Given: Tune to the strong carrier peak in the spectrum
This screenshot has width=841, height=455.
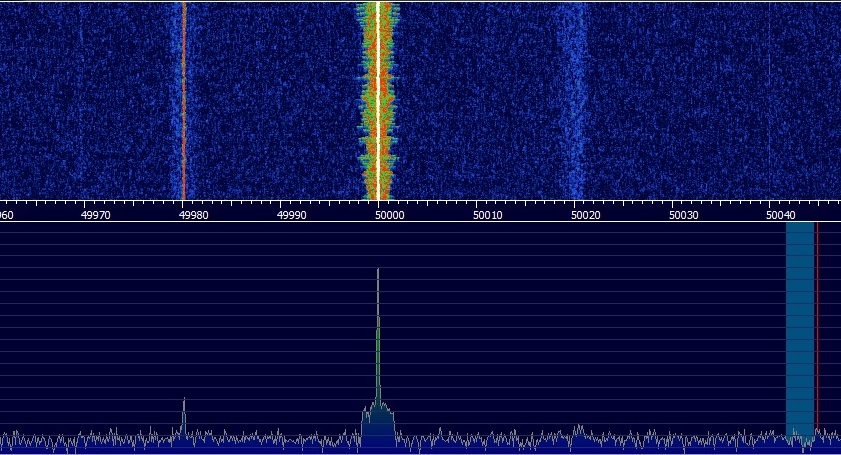Looking at the screenshot, I should tap(378, 338).
